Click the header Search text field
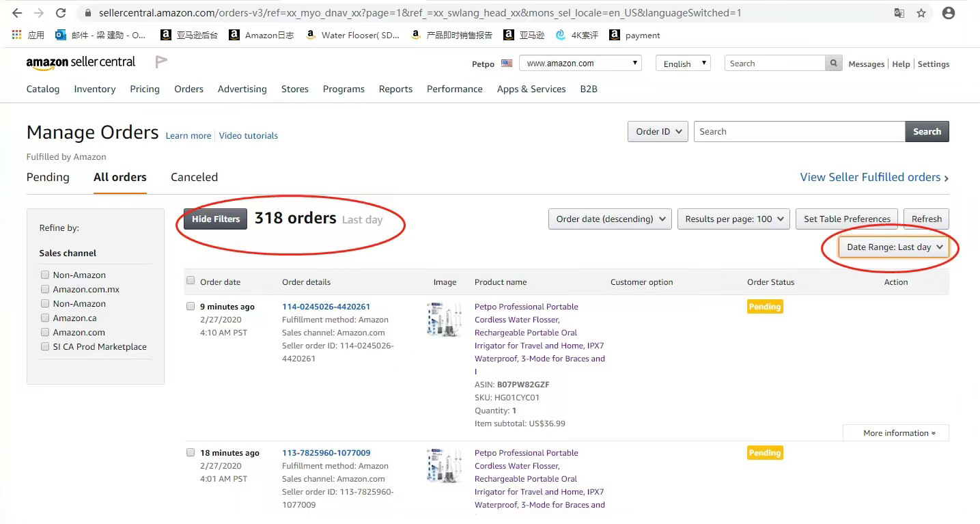This screenshot has height=524, width=980. coord(775,64)
